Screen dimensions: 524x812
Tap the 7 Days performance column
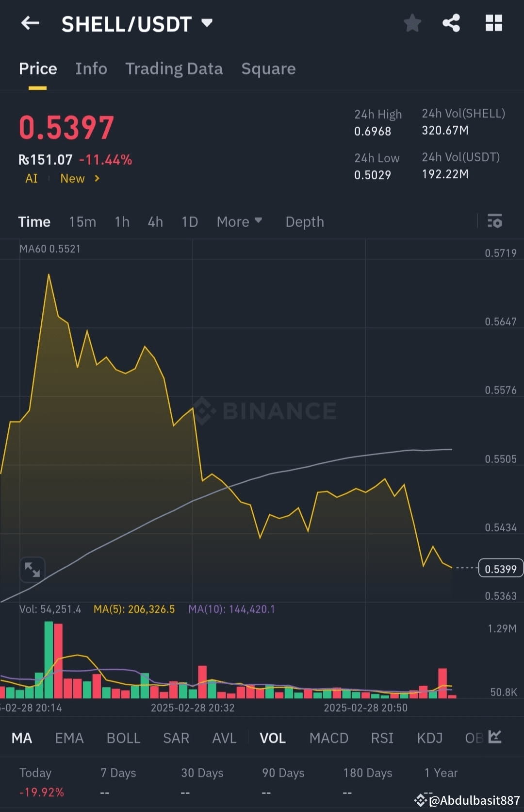tap(118, 773)
